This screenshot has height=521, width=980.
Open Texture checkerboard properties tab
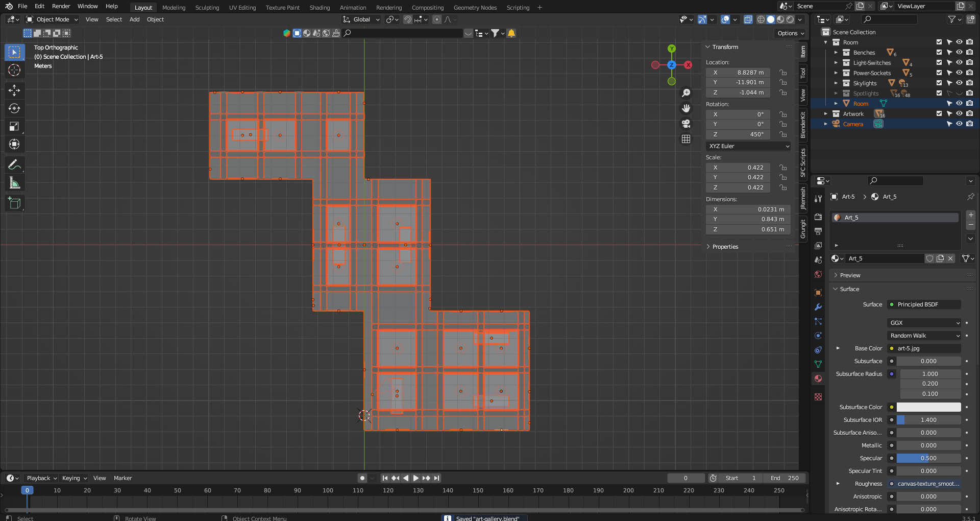pyautogui.click(x=818, y=397)
